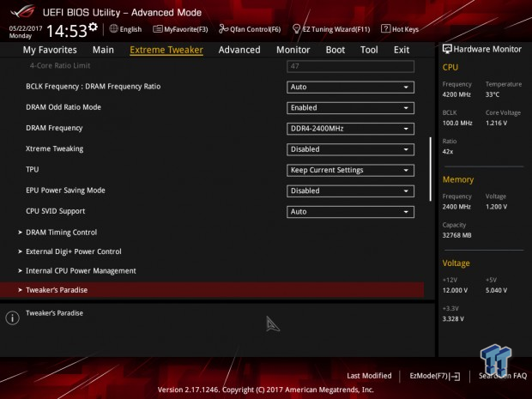Viewport: 532px width, 399px height.
Task: Open the Monitor tab
Action: click(x=293, y=50)
